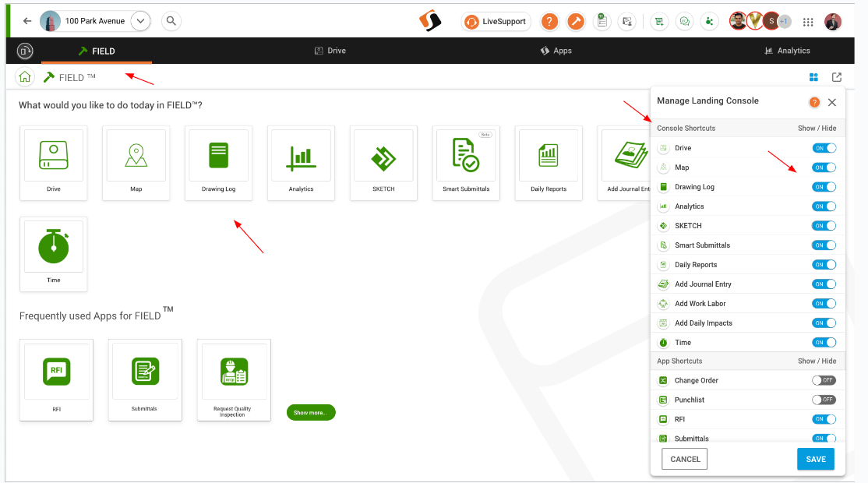Switch to the Drive tab
This screenshot has width=868, height=483.
tap(330, 51)
